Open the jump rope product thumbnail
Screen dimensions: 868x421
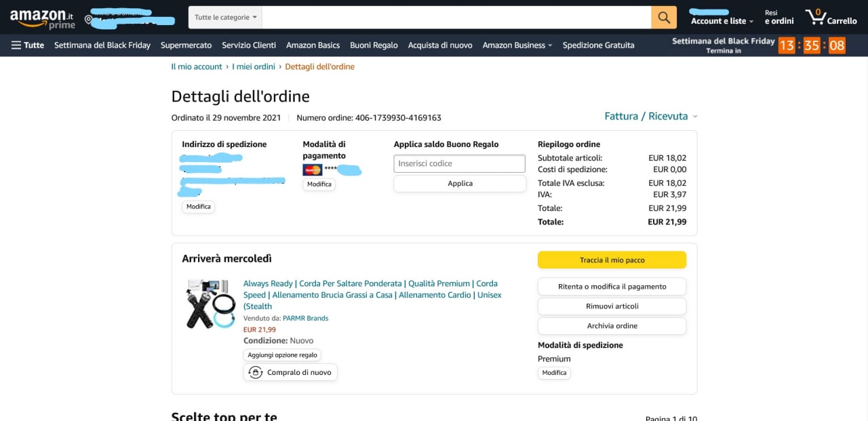coord(210,303)
